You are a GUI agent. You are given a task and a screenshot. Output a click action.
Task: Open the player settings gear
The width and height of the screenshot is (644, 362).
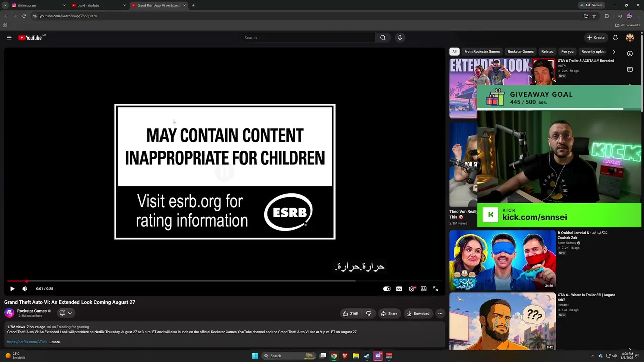click(x=412, y=289)
